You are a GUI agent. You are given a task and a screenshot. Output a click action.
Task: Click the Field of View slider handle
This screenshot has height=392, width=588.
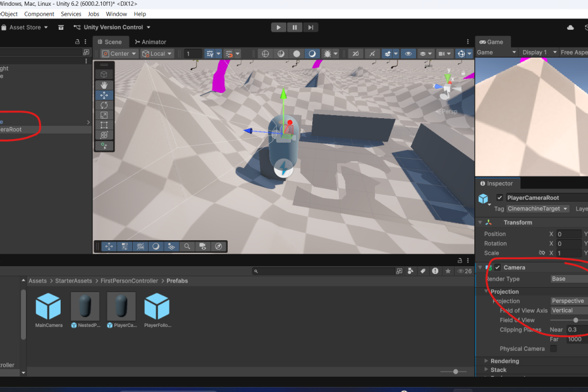(575, 320)
